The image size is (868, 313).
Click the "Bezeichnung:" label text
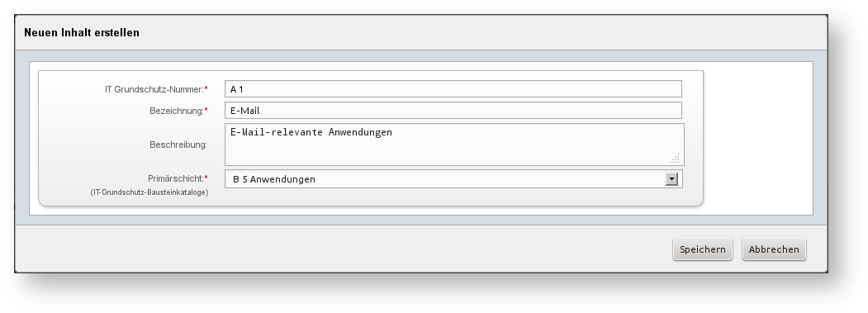[177, 111]
